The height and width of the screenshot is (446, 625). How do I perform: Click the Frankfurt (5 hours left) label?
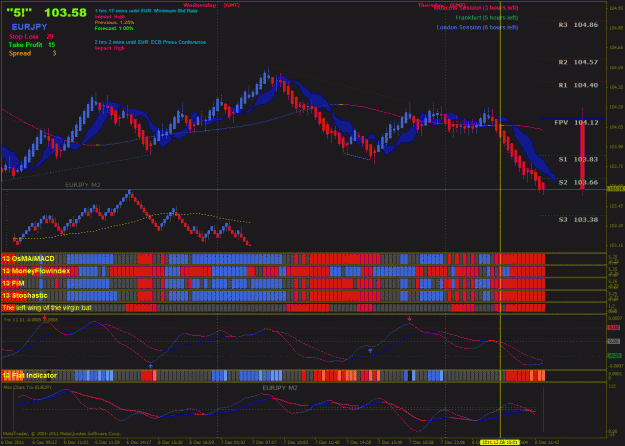point(487,18)
